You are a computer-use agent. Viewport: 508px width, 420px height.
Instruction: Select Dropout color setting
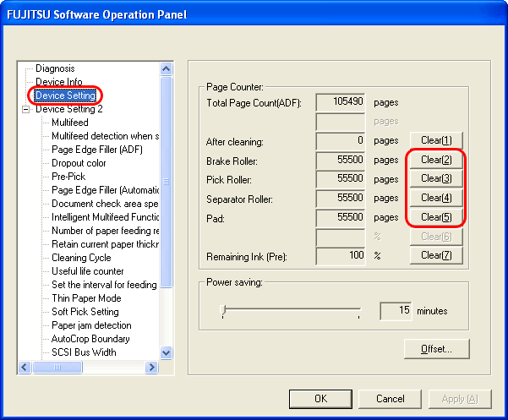(79, 163)
